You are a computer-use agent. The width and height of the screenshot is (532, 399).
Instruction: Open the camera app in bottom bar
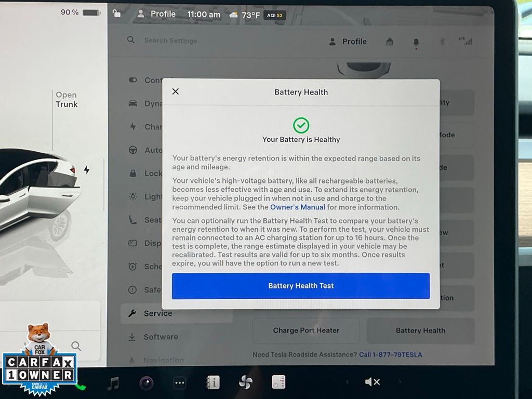coord(146,383)
